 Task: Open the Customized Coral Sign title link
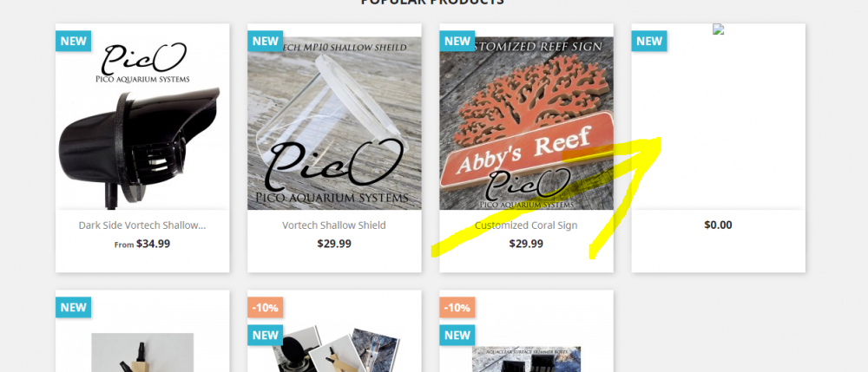(x=527, y=225)
